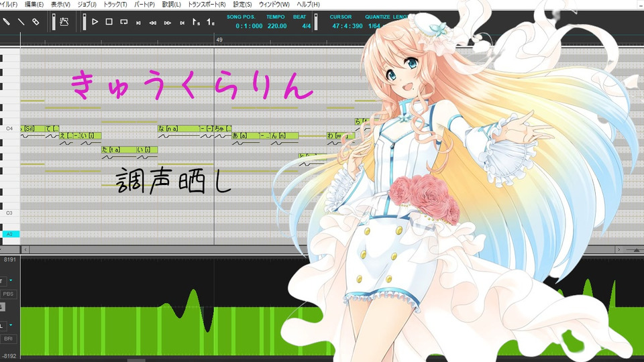Select the あ[a] note
Screen dimensions: 644x362
coord(245,135)
